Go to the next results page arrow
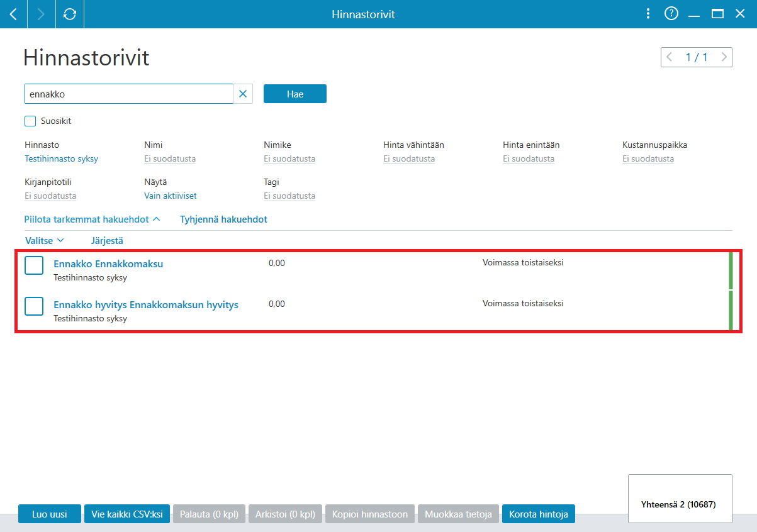The height and width of the screenshot is (532, 757). click(724, 57)
